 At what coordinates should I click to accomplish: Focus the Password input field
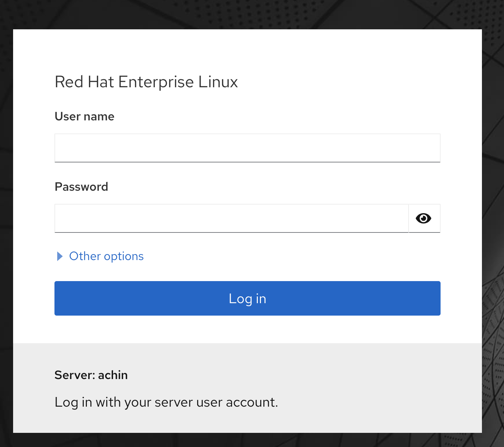[231, 218]
